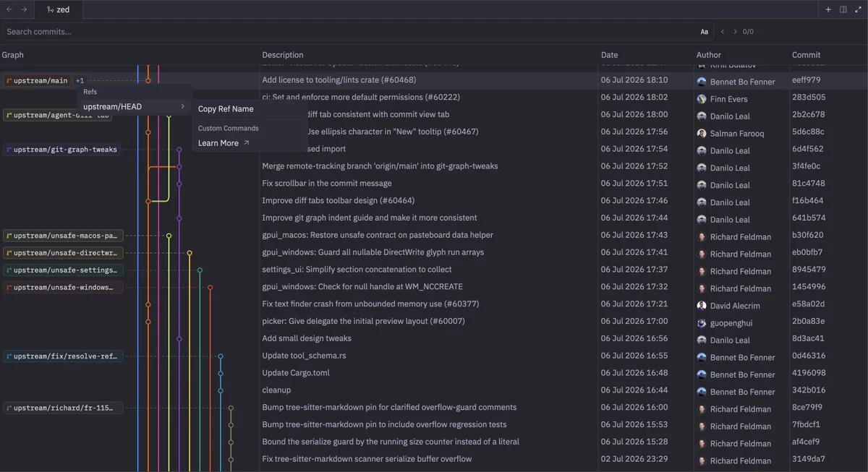Screen dimensions: 868x472
Task: Click Danilo Leal's avatar on 8d3ac41 row
Action: point(702,340)
